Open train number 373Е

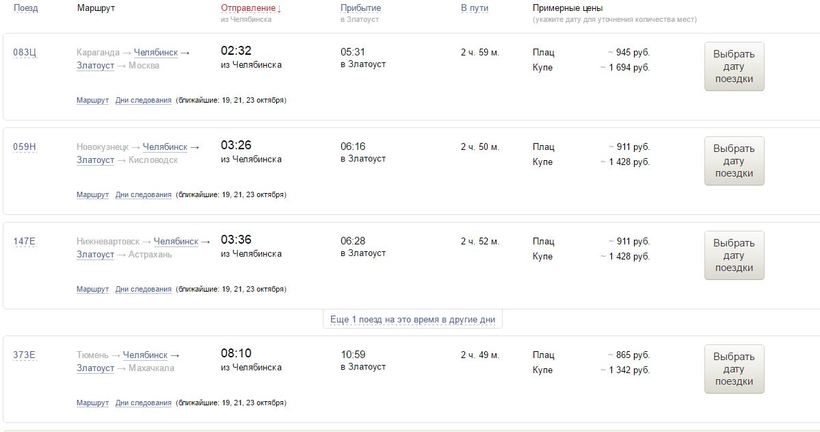click(25, 354)
